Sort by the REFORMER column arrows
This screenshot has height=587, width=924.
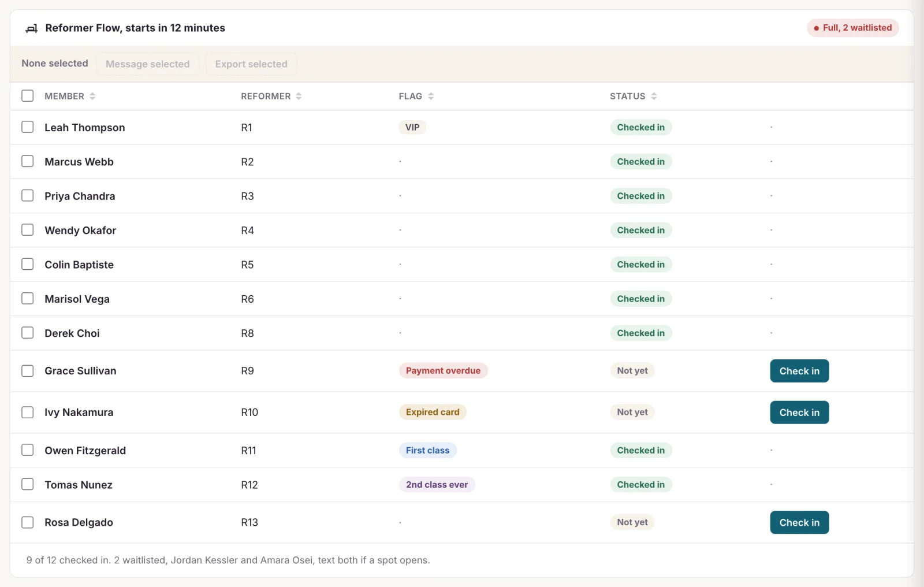(299, 96)
